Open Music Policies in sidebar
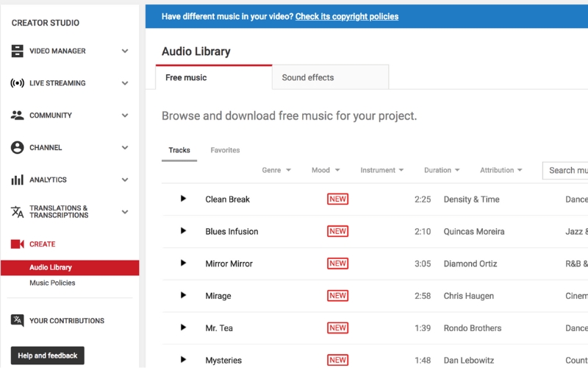 [x=52, y=283]
